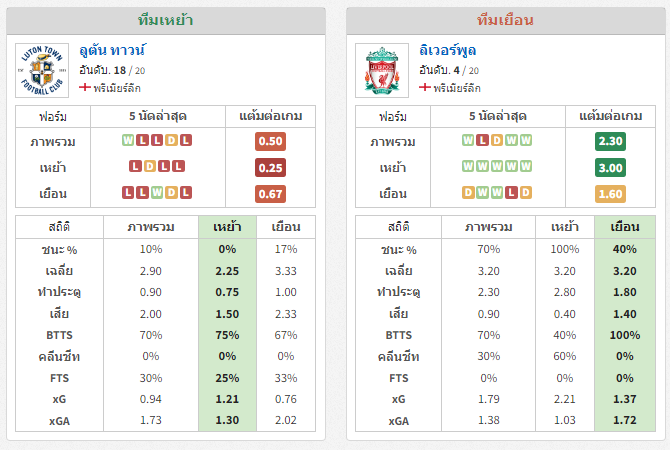Click Luton's 0.25 home points badge
Image resolution: width=670 pixels, height=450 pixels.
pos(270,168)
